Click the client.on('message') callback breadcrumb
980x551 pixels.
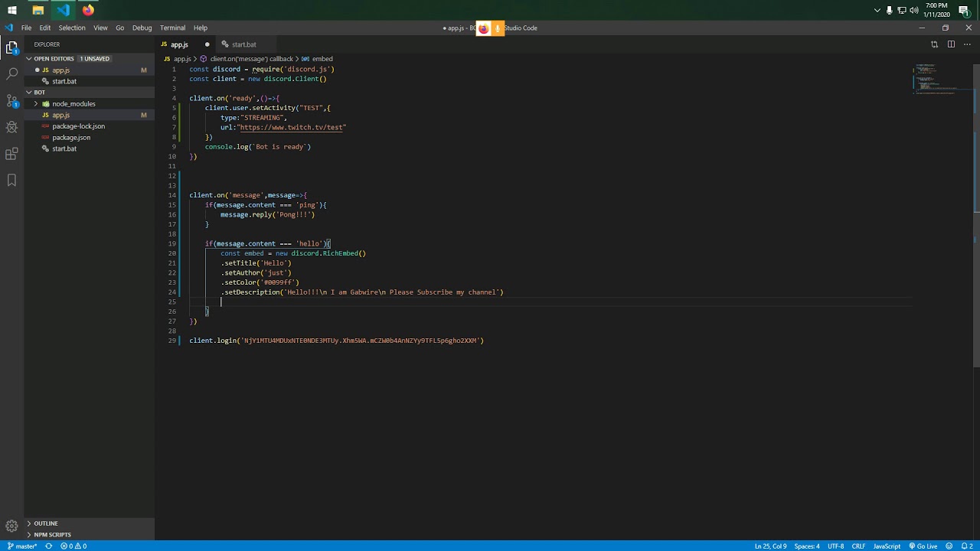pos(247,59)
